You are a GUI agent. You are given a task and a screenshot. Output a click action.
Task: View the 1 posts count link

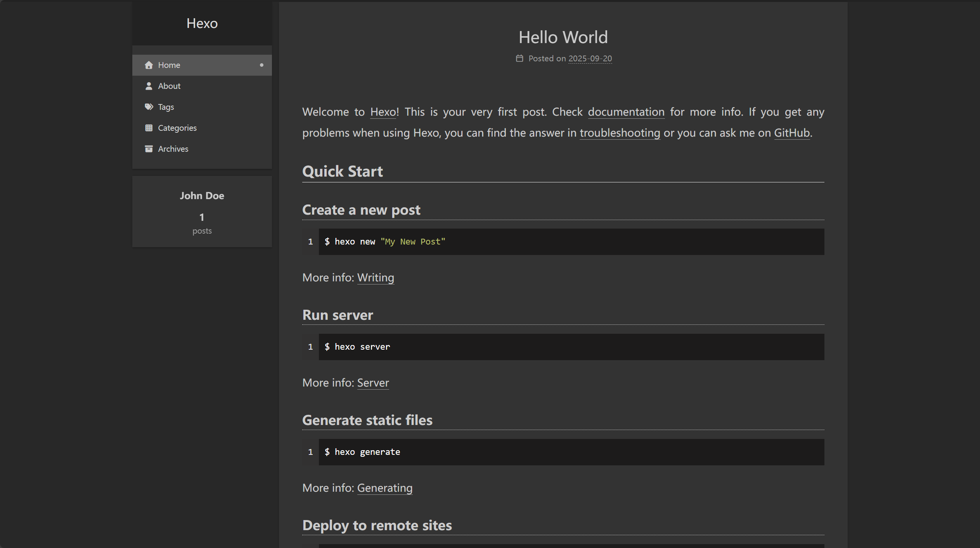coord(202,223)
